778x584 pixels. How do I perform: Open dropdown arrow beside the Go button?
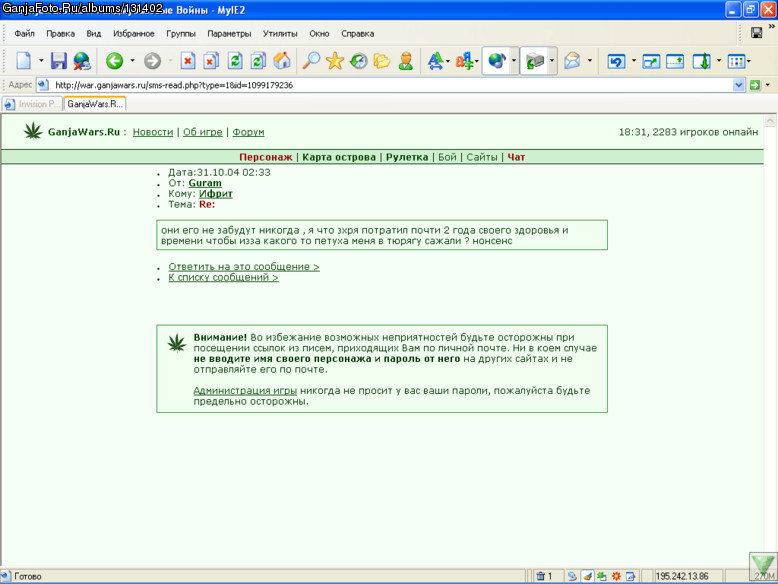click(768, 85)
